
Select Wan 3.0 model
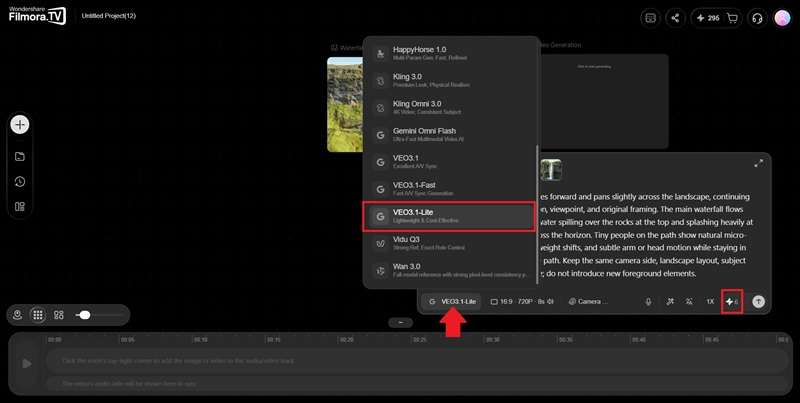449,270
